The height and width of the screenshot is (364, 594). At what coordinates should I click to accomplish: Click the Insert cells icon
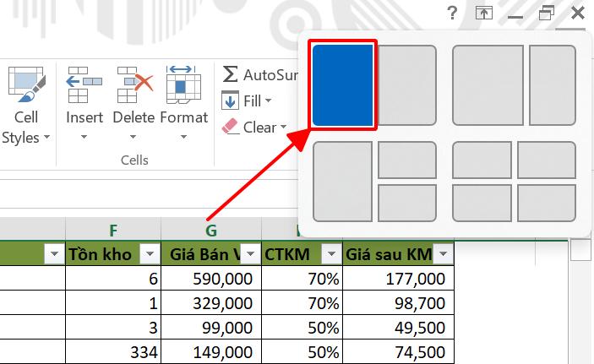(x=84, y=84)
